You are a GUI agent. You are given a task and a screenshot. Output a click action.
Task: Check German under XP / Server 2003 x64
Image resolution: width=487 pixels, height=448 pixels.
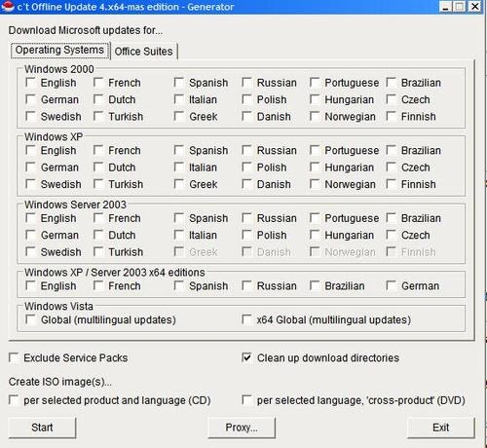tap(392, 285)
